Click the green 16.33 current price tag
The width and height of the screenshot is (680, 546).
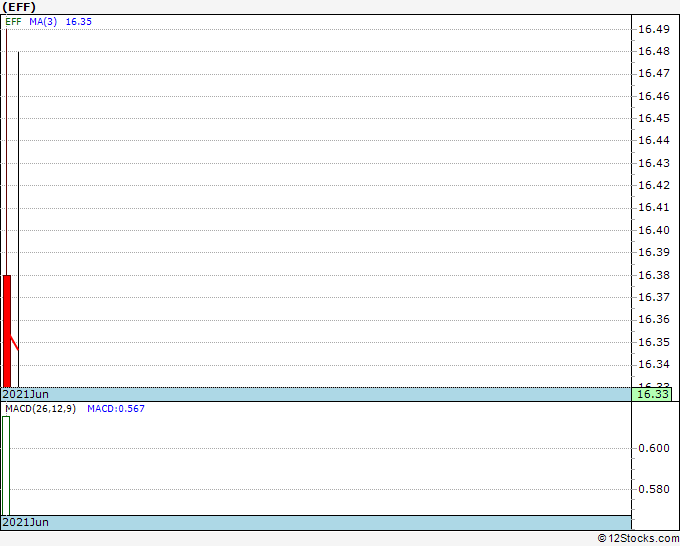651,394
